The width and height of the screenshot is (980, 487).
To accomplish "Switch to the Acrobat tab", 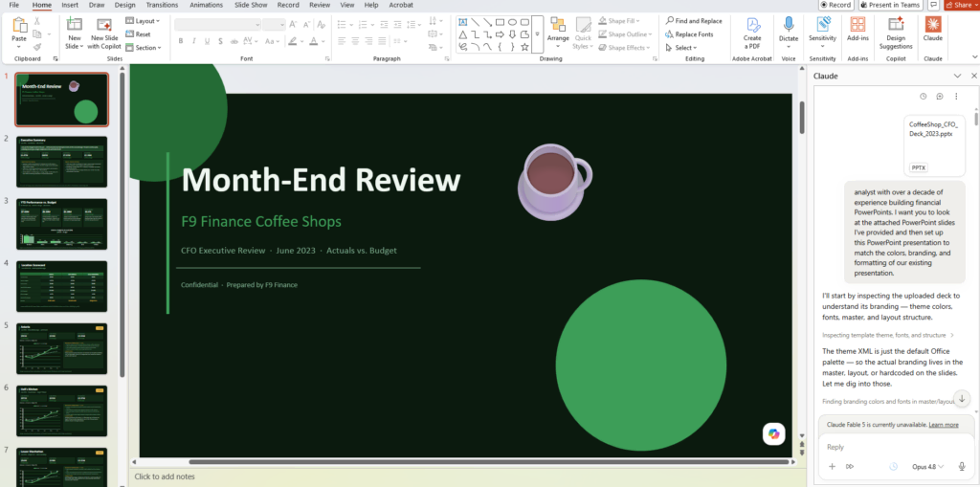I will click(401, 5).
